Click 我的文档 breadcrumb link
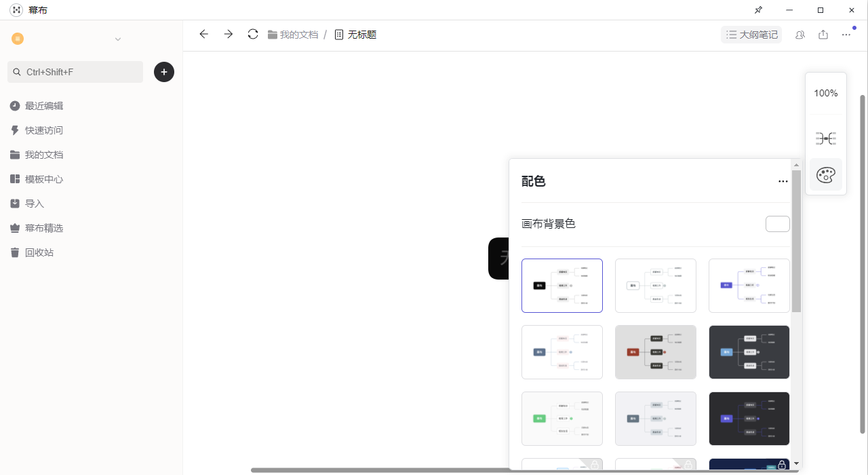Screen dimensions: 868x475 tap(299, 35)
